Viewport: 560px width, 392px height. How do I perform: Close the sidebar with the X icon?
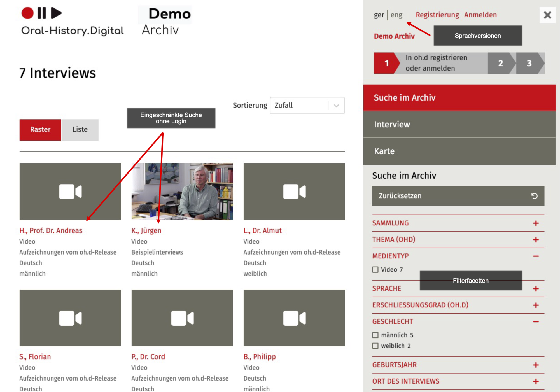(547, 15)
